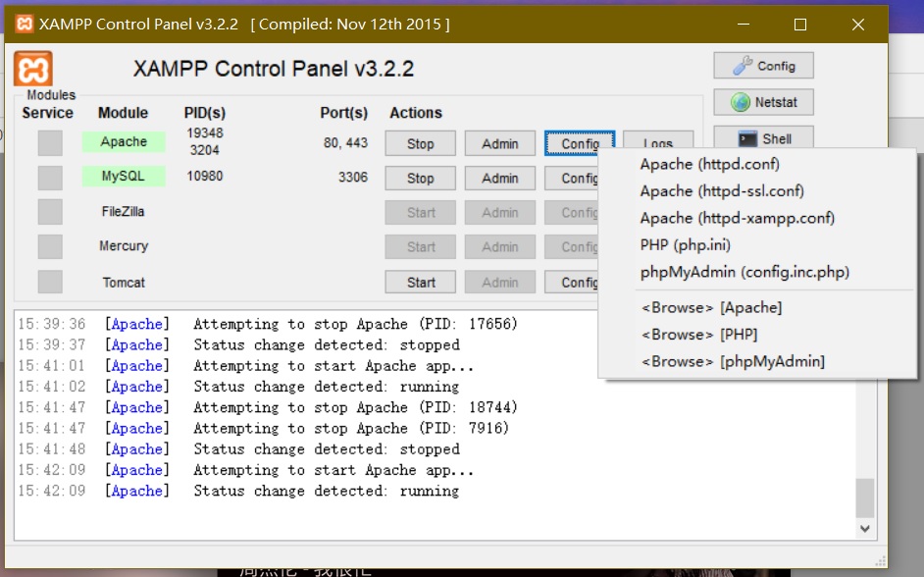Expand the Mercury Config menu
Viewport: 924px width, 577px height.
coord(572,247)
